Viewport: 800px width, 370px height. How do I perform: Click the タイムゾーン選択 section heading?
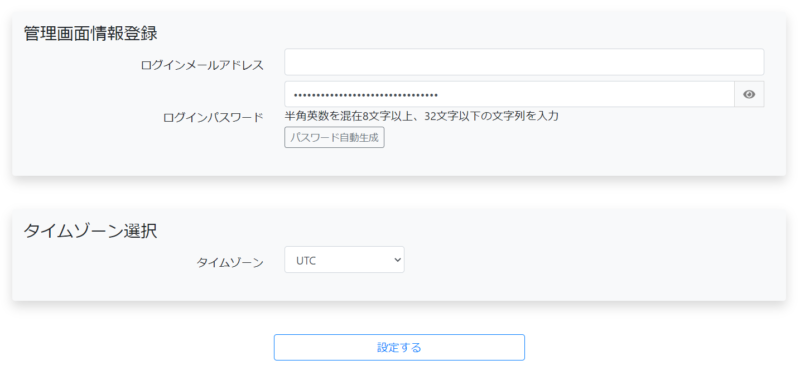click(x=90, y=231)
